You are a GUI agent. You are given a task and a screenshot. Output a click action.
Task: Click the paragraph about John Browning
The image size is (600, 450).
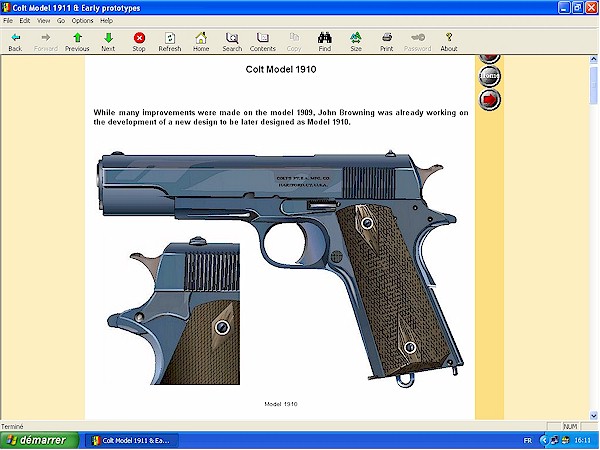pos(281,117)
